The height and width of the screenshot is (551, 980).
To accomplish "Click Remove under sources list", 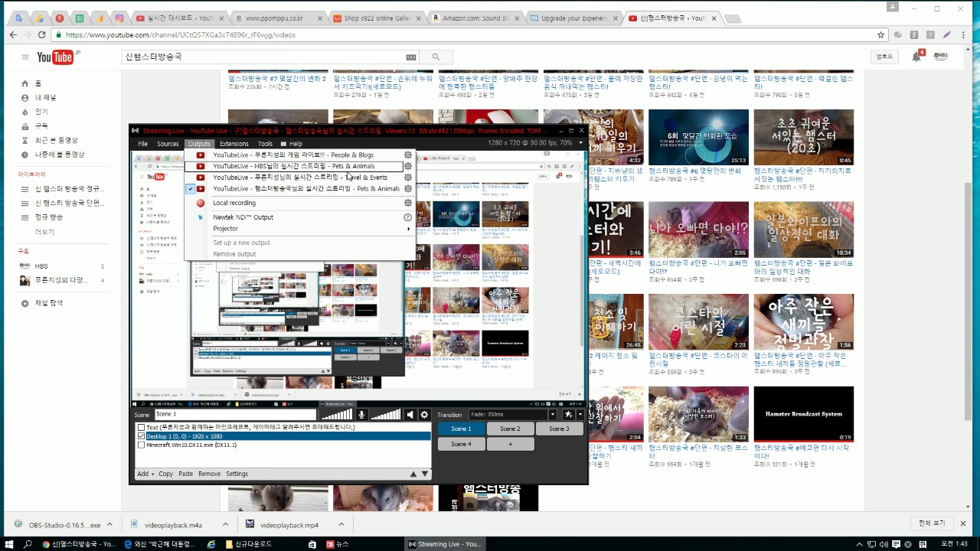I will pyautogui.click(x=209, y=474).
